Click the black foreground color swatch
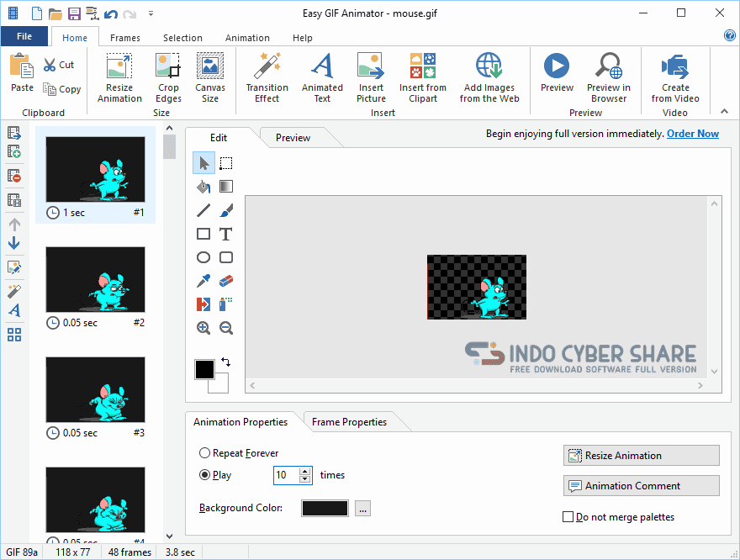Viewport: 740px width, 560px height. pos(204,369)
